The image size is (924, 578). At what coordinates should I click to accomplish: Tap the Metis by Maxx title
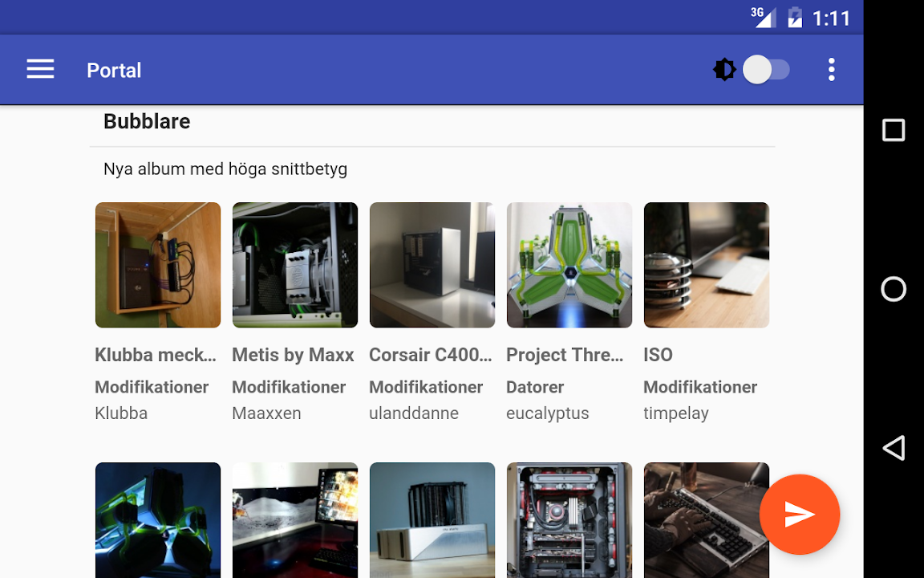(x=293, y=355)
